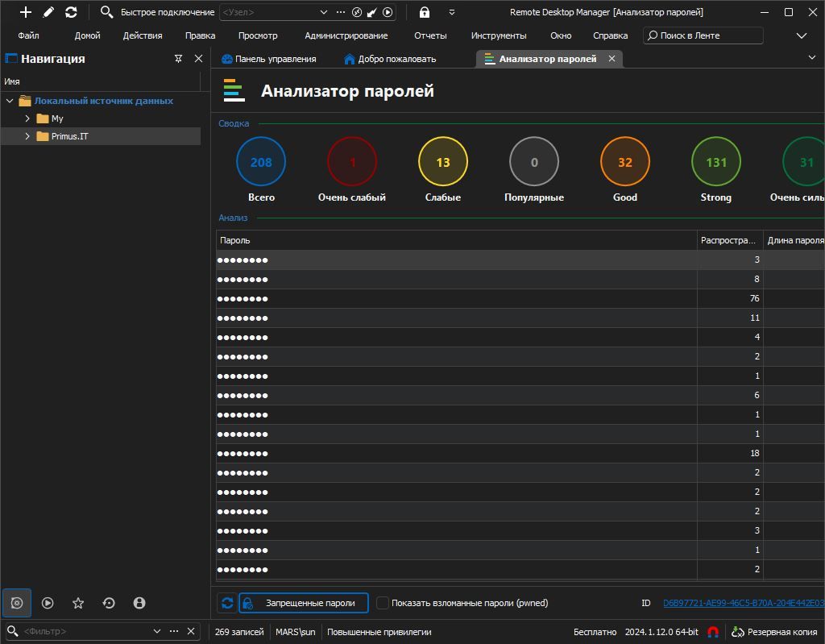Collapse the Локальный источник данных tree node
Viewport: 825px width, 644px height.
[10, 101]
